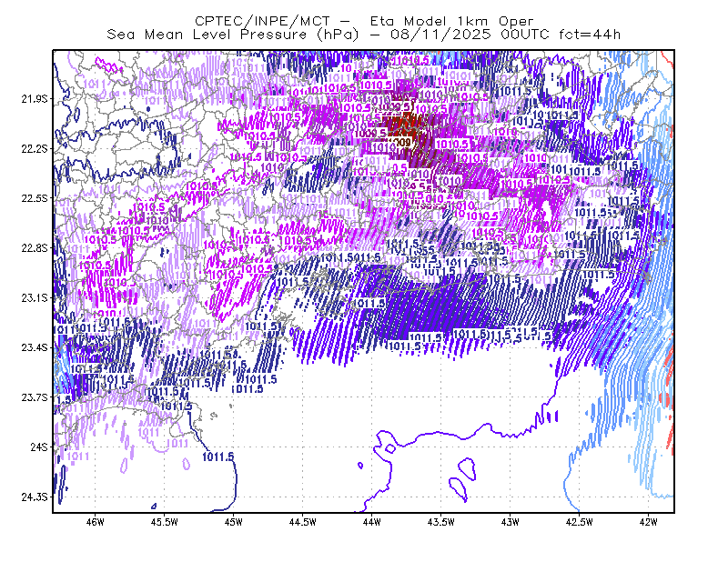The height and width of the screenshot is (562, 728).
Task: Click the '1011.5' label on the ocean contour below 24S
Action: [x=218, y=457]
